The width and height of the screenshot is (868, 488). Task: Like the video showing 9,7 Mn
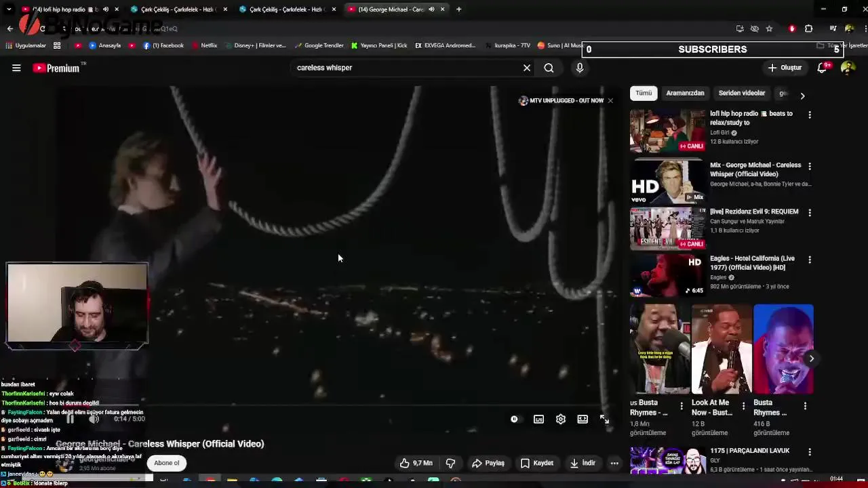[416, 463]
